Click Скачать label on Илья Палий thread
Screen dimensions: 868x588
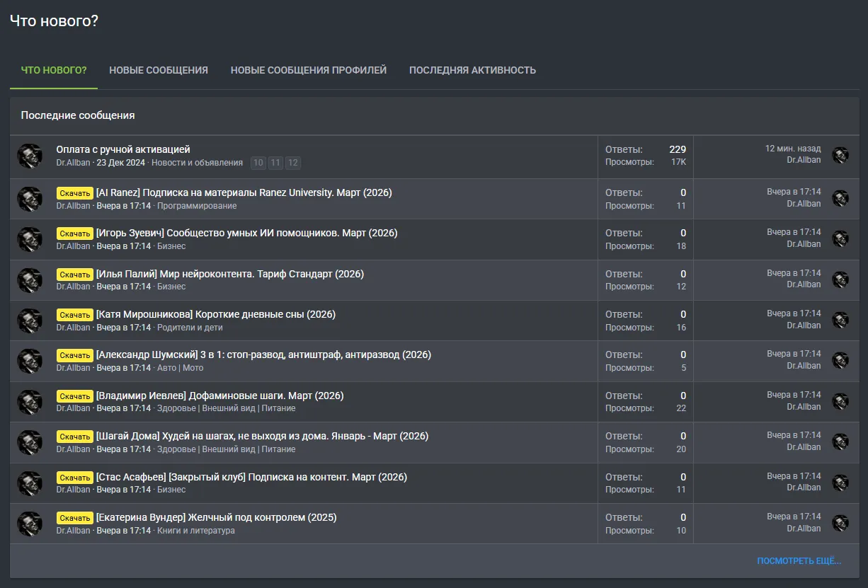click(x=75, y=275)
